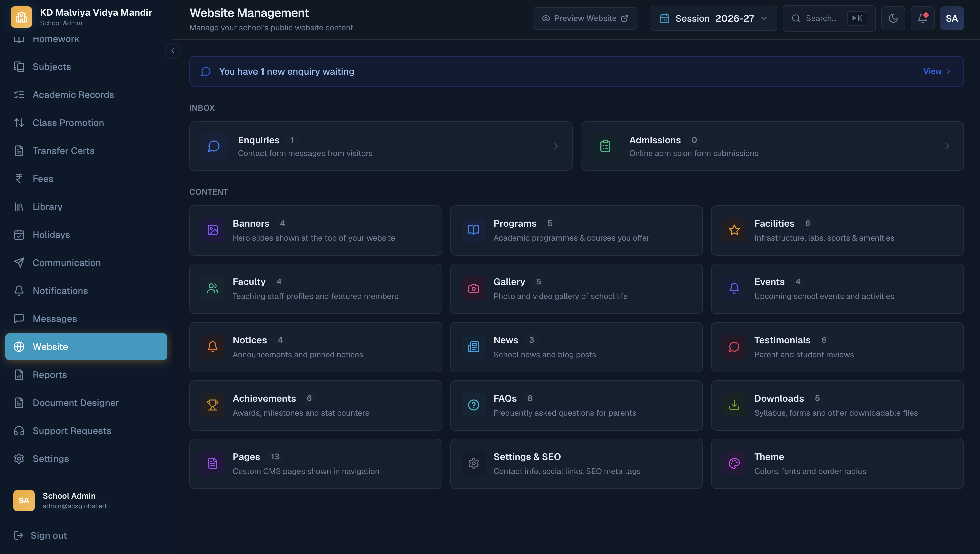Open the Downloads arrow icon
This screenshot has height=554, width=980.
[x=734, y=405]
